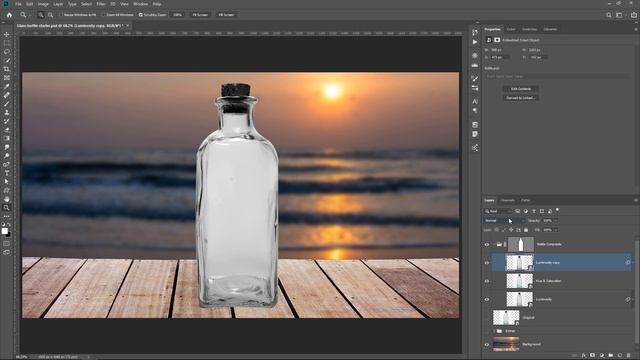Click the Add layer style fx icon

(x=584, y=356)
